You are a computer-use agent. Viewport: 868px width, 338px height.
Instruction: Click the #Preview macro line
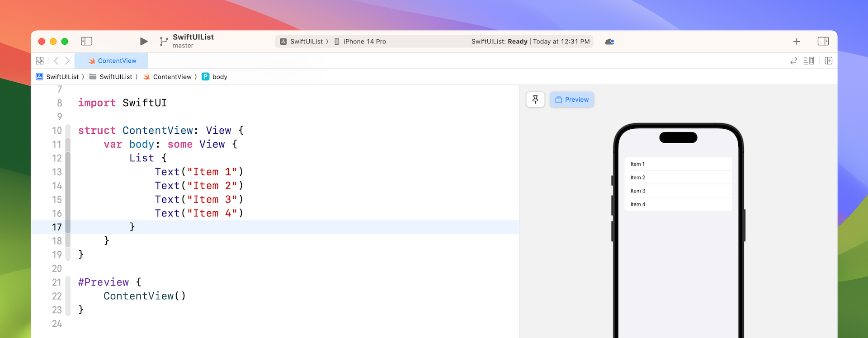point(110,282)
